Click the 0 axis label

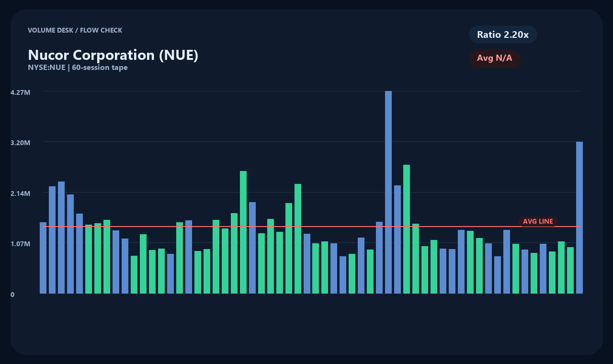click(x=12, y=295)
